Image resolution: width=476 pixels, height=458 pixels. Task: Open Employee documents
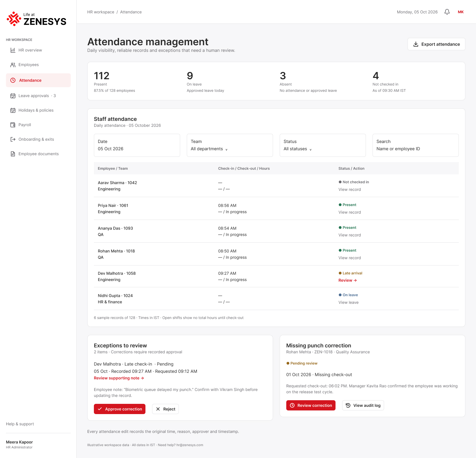click(x=38, y=154)
